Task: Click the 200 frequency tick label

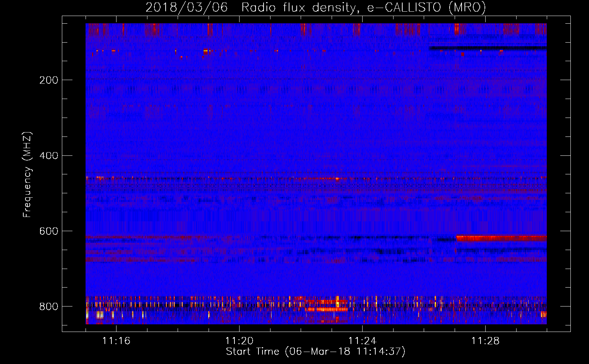Action: pos(49,80)
